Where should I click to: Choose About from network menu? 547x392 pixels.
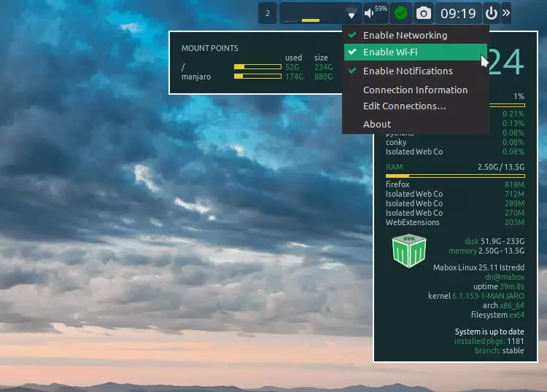coord(377,124)
